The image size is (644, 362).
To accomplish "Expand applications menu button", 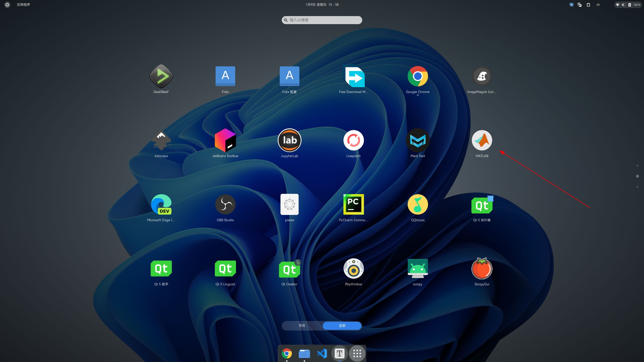I will (x=357, y=353).
